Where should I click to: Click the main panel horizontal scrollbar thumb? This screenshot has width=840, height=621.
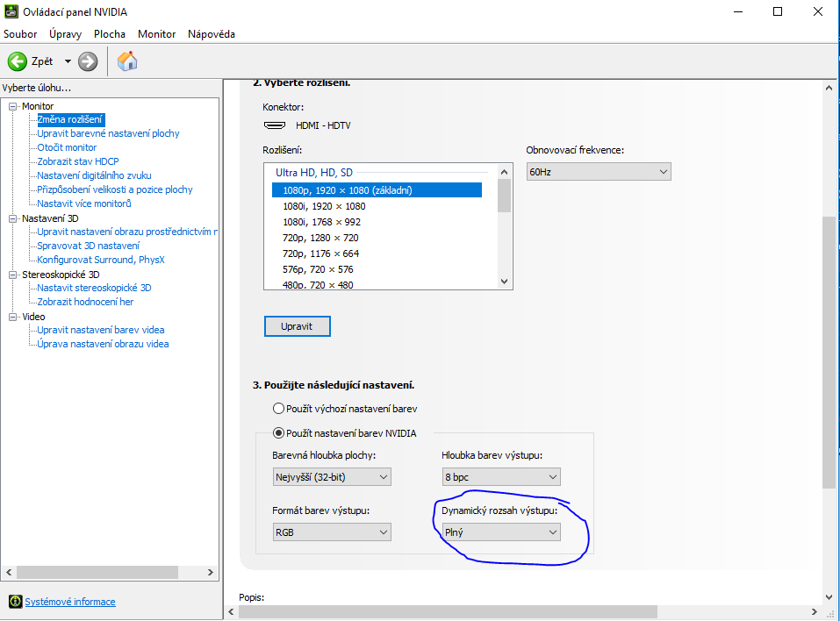pyautogui.click(x=448, y=611)
